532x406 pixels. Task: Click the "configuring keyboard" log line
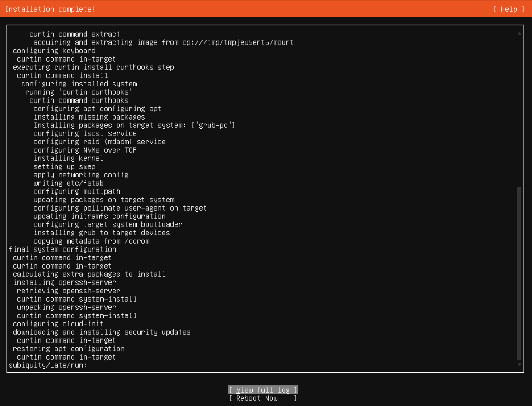(54, 51)
